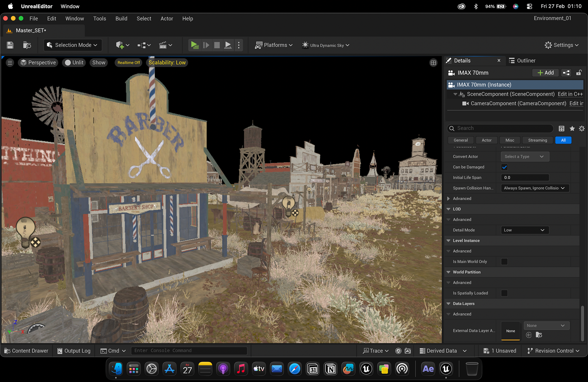Click the lock icon in Details panel

(579, 73)
